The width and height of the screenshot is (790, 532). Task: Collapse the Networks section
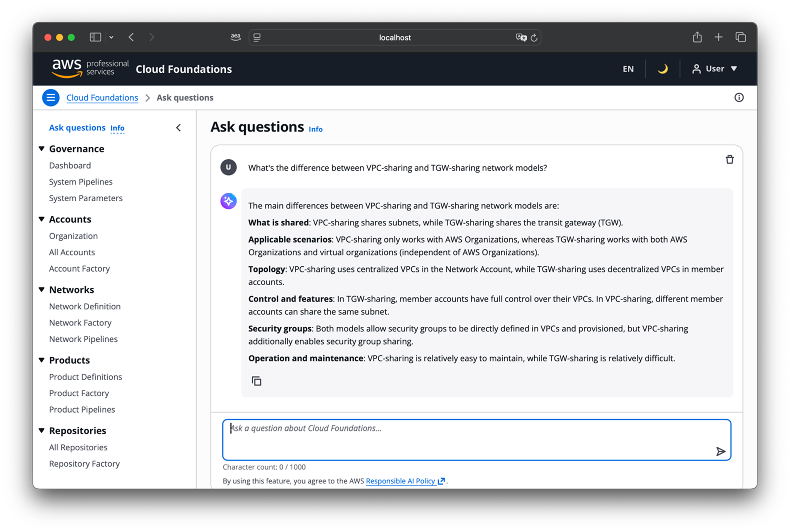tap(42, 289)
